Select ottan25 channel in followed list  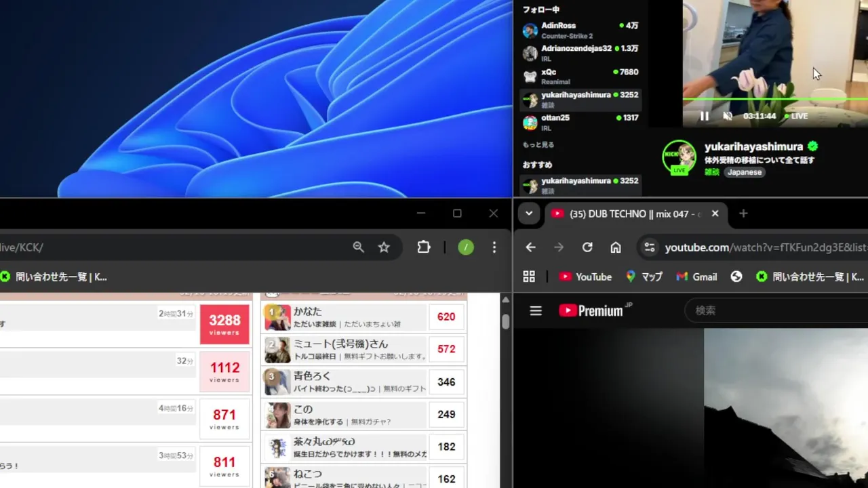pos(581,123)
